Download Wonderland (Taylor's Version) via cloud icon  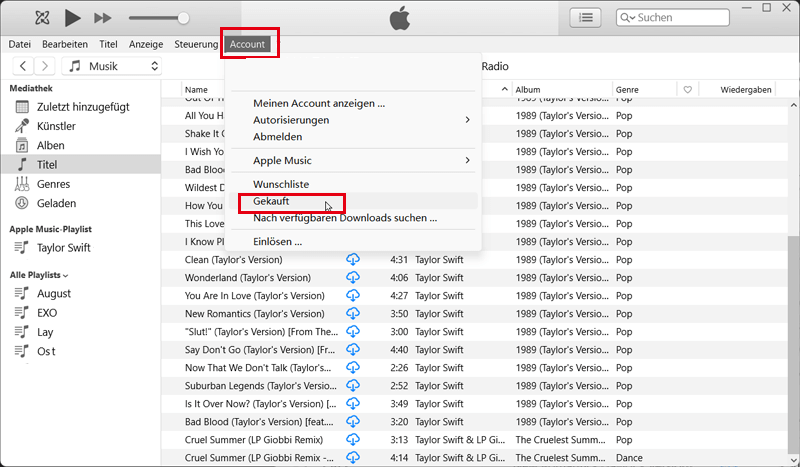point(353,278)
